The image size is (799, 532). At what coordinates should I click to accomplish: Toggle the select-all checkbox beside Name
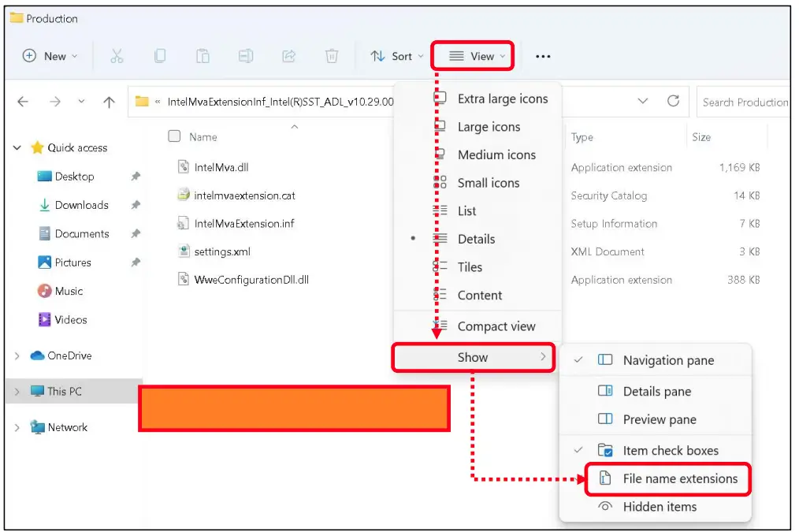point(174,136)
